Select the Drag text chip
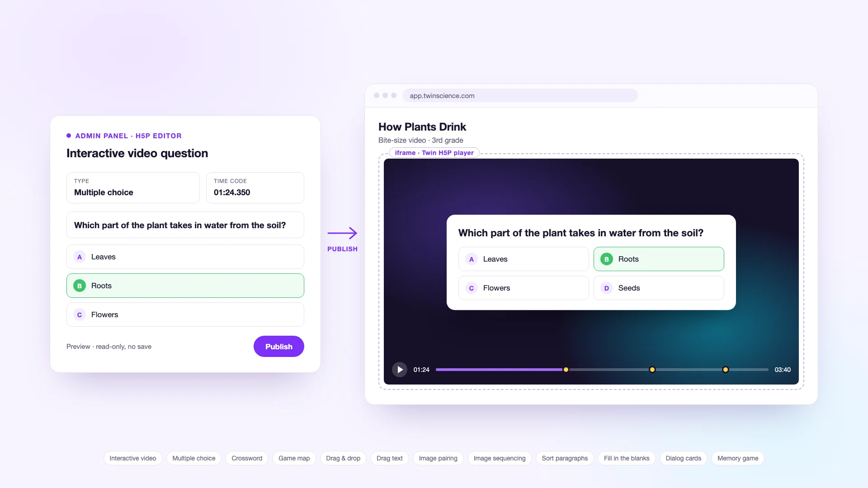 pyautogui.click(x=390, y=458)
